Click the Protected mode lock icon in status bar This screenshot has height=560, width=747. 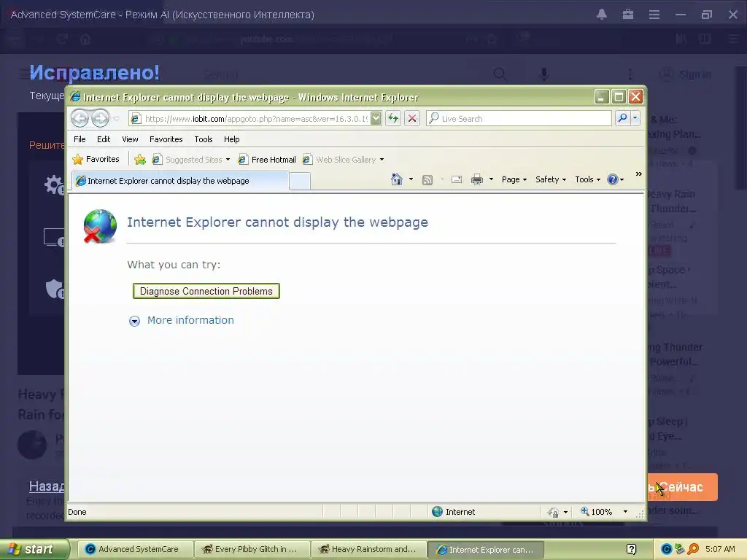pos(553,513)
